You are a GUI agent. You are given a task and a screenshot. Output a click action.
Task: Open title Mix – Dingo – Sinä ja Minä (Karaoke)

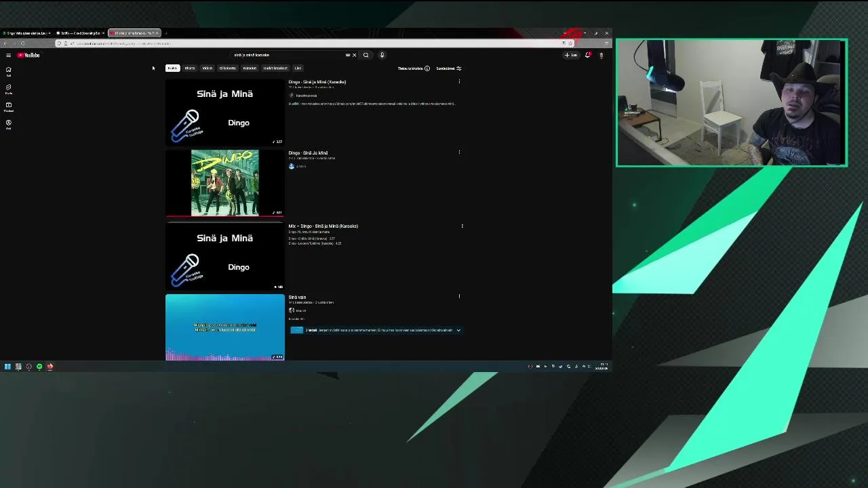323,226
